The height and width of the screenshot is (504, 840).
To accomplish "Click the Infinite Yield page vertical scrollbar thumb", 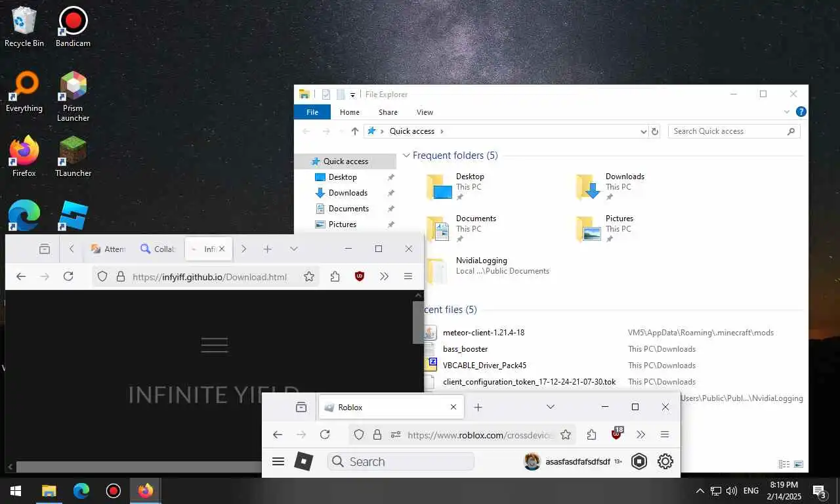I will click(x=418, y=322).
